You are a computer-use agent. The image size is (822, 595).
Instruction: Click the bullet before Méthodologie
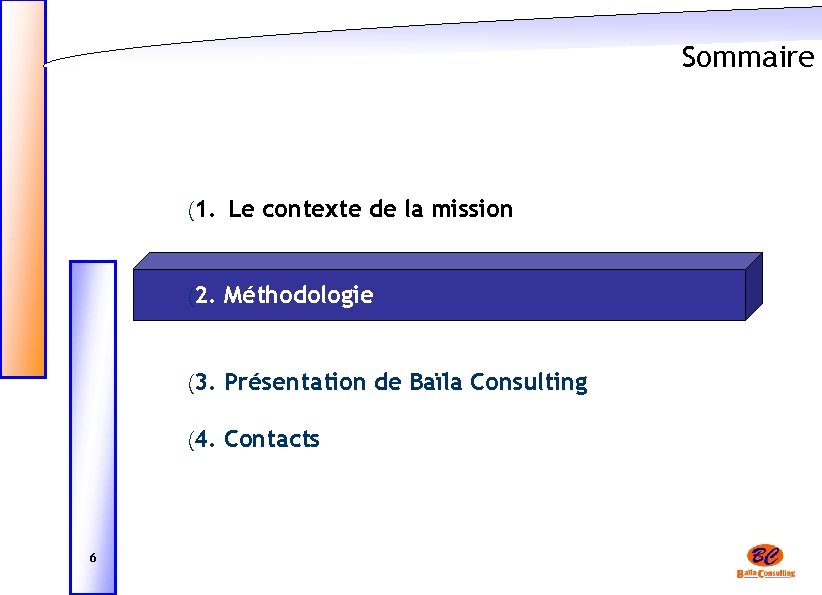189,296
